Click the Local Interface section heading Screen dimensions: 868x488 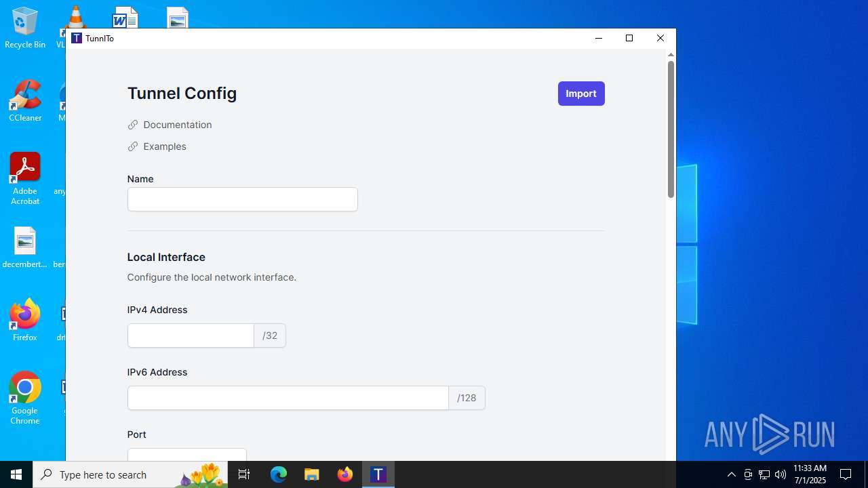tap(166, 257)
